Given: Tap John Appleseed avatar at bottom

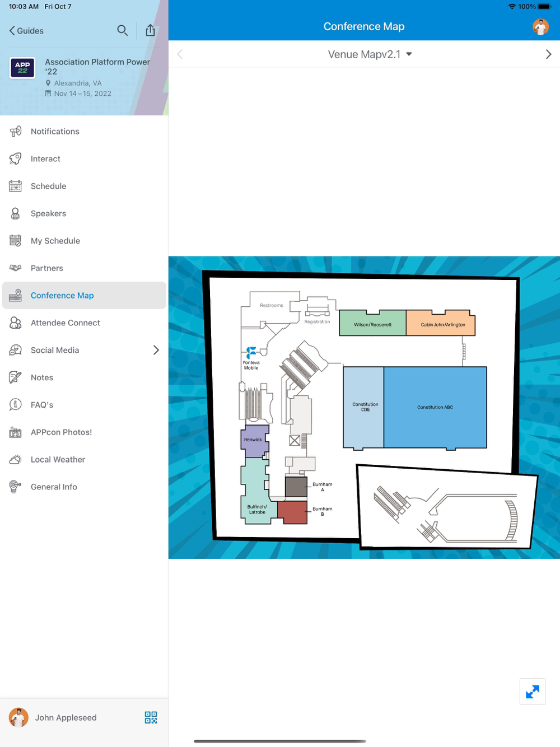Looking at the screenshot, I should coord(18,717).
